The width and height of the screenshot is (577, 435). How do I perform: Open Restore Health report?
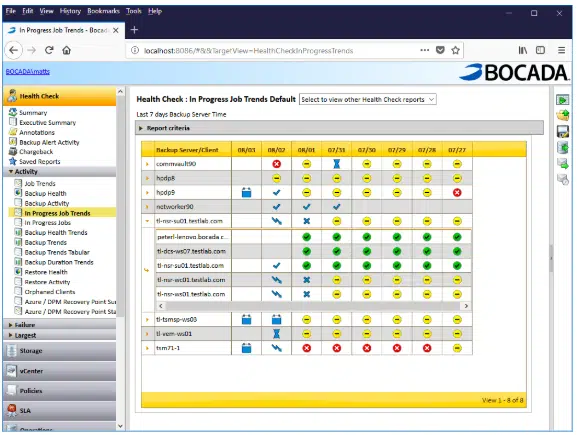pyautogui.click(x=46, y=272)
